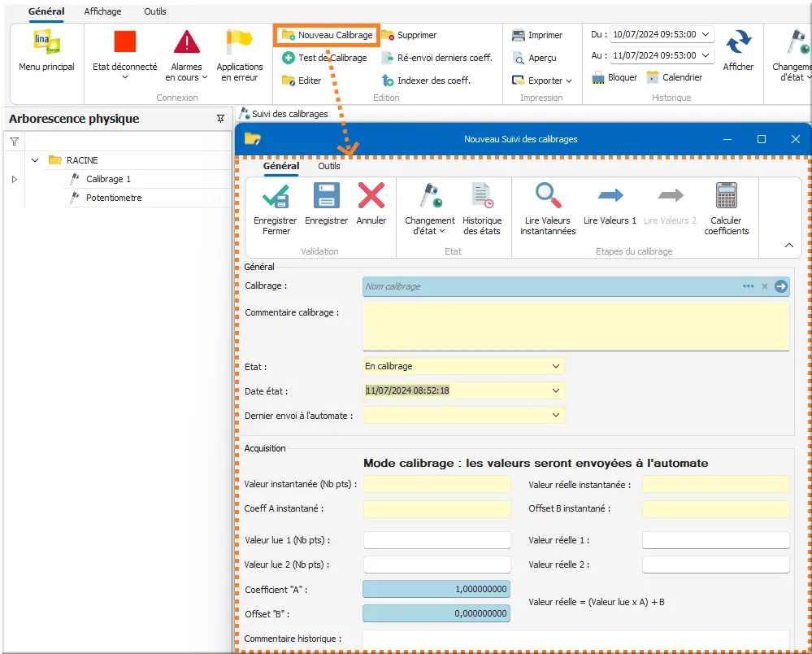Clear the Calibrage field with X
Viewport: 812px width, 654px height.
764,286
